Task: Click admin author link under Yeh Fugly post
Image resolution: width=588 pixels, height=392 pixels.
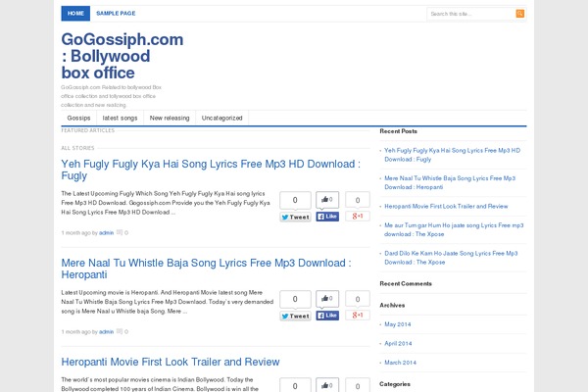Action: tap(106, 233)
